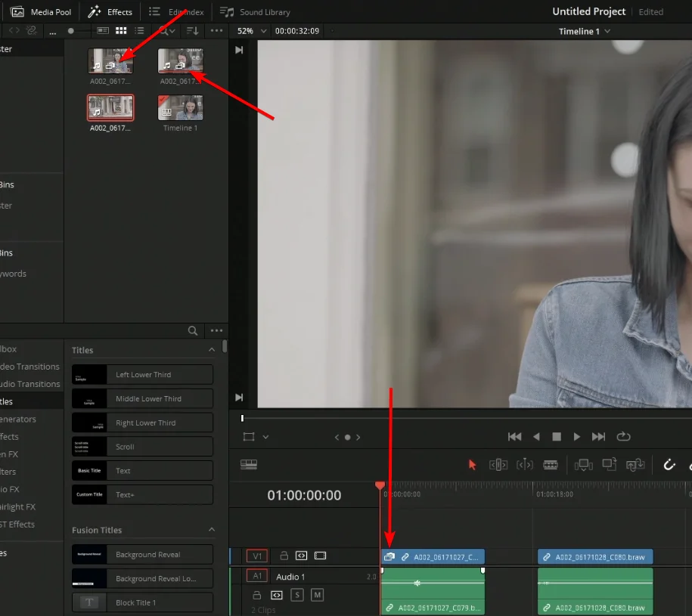Viewport: 692px width, 616px height.
Task: Select the Scroll title
Action: click(142, 447)
